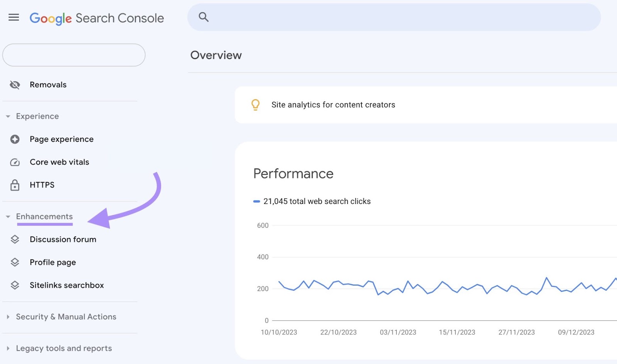Viewport: 617px width, 364px height.
Task: Click the Removals crossed-eye icon
Action: [x=14, y=84]
